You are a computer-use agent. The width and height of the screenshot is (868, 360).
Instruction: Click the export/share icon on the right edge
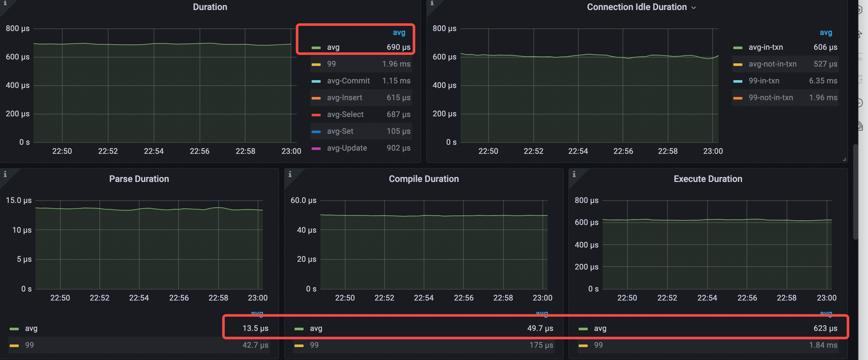pos(860,79)
